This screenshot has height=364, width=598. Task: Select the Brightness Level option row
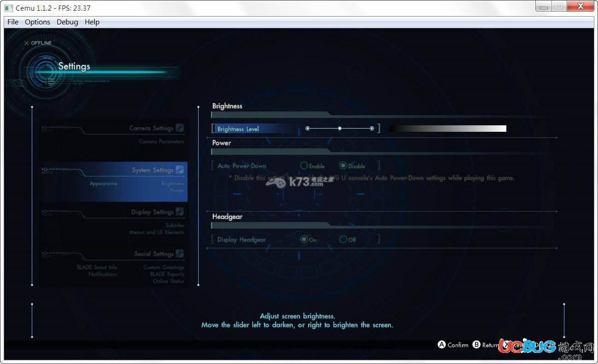[296, 129]
